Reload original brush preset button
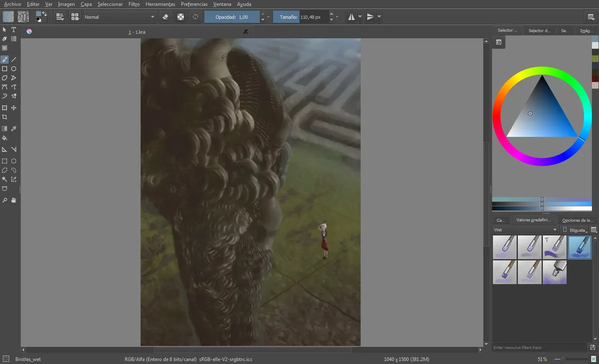The width and height of the screenshot is (599, 364). 196,17
